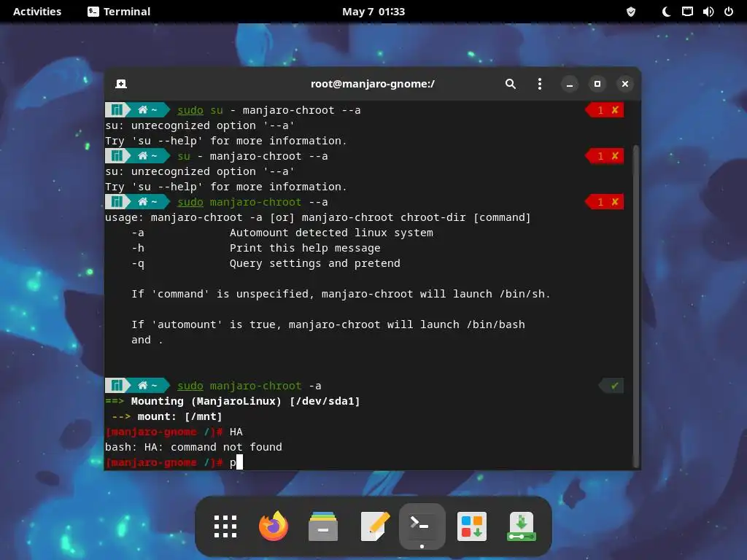Click the error badge beside first sudo su command
The image size is (747, 560).
pos(604,110)
